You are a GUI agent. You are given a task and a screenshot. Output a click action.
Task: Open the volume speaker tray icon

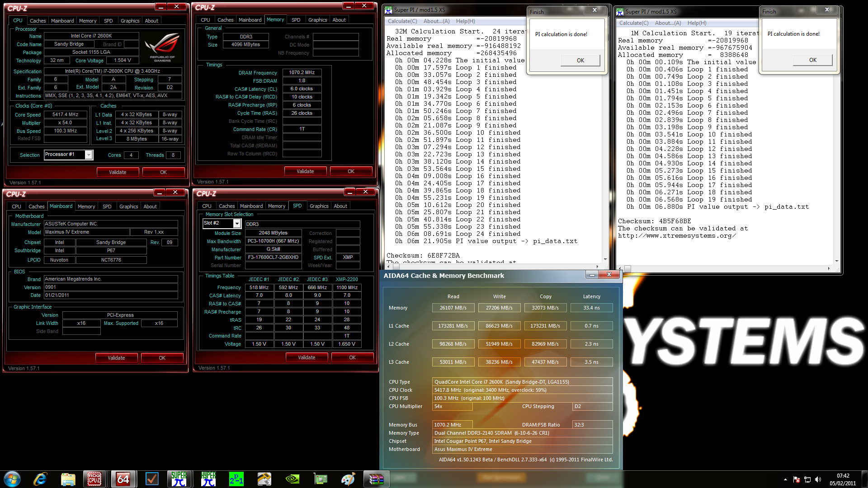click(818, 479)
